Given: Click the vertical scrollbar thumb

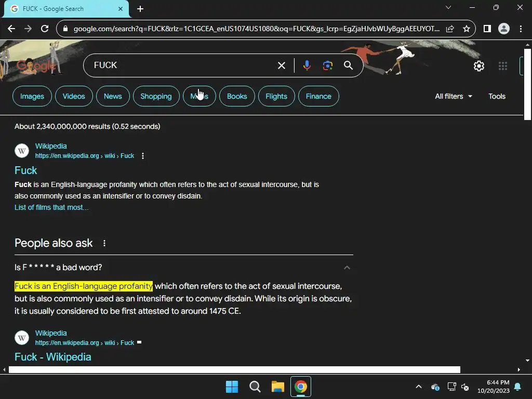Looking at the screenshot, I should [527, 84].
